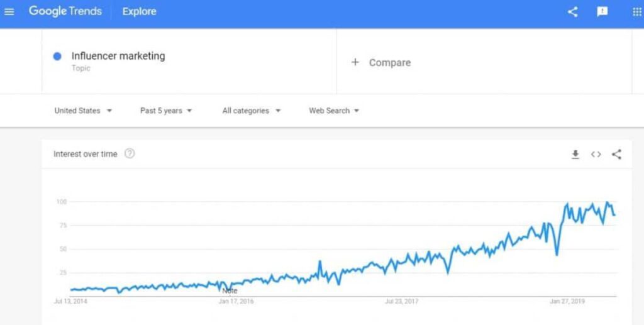The width and height of the screenshot is (644, 325).
Task: Open the embed code icon
Action: [x=596, y=154]
